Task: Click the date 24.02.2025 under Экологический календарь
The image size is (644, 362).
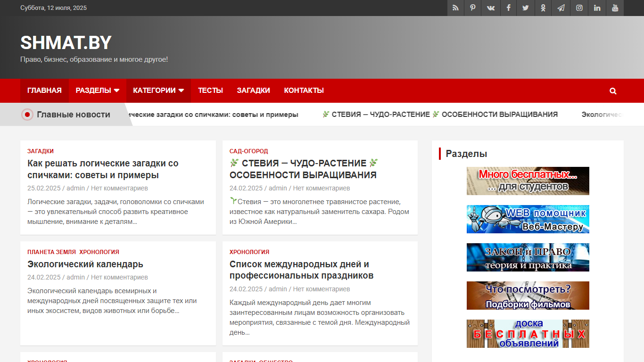Action: point(44,277)
